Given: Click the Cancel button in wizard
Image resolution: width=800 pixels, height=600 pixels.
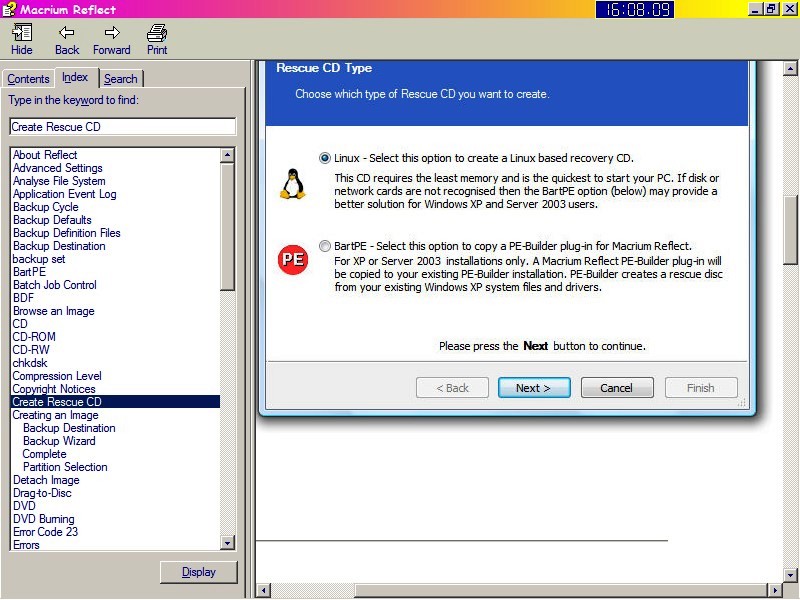Looking at the screenshot, I should coord(617,388).
